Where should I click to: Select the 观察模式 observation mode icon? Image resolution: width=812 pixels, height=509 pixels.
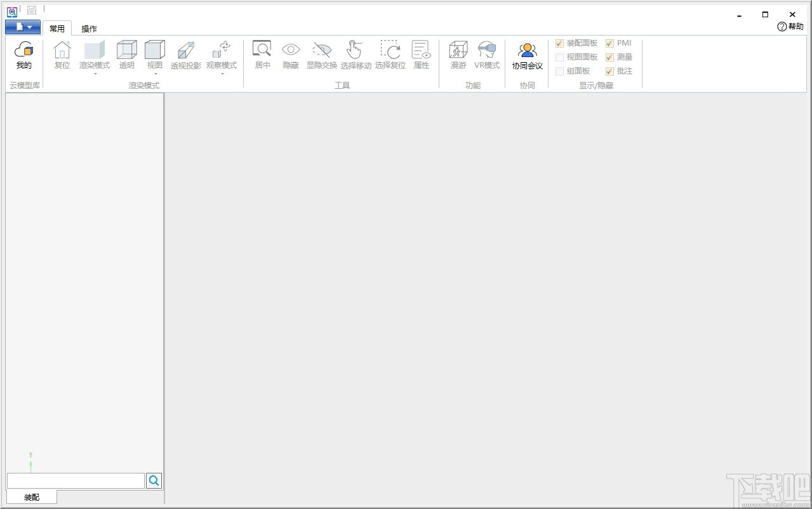pos(222,50)
